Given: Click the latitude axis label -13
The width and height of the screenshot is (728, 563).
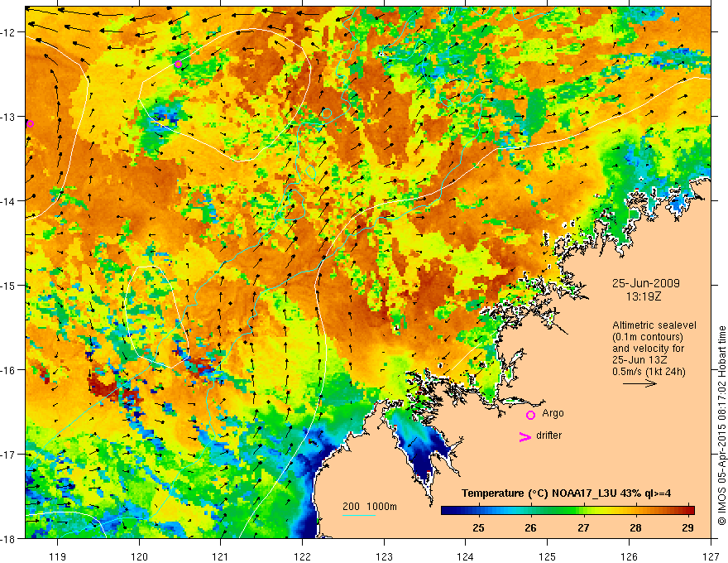Looking at the screenshot, I should [10, 117].
